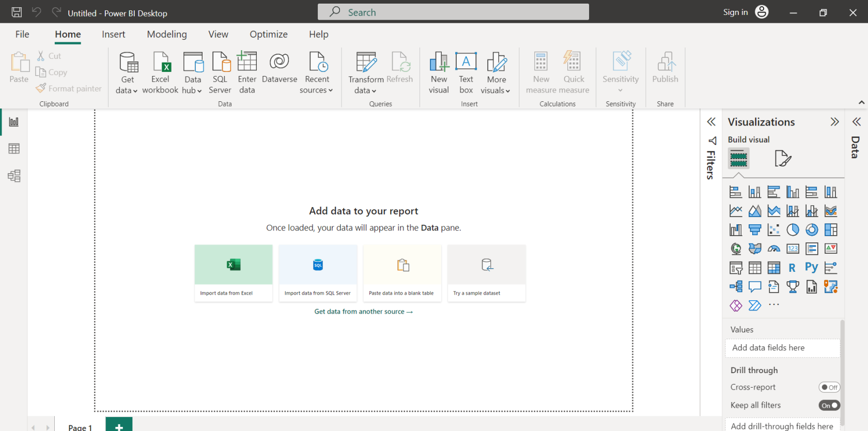Collapse the Visualizations pane
The image size is (868, 431).
(834, 122)
